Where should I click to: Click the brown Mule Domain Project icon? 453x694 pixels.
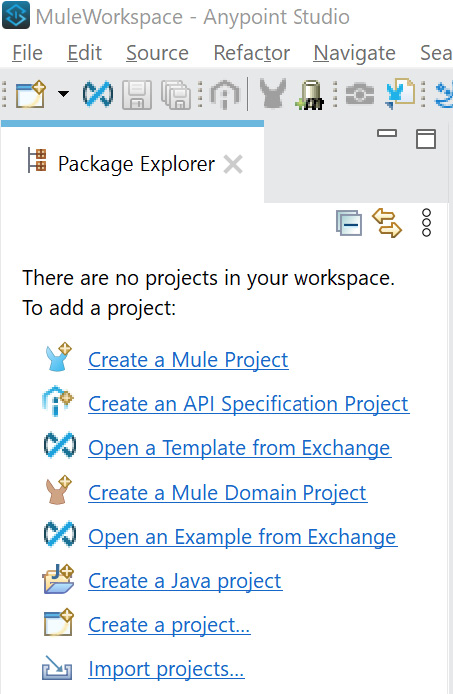pyautogui.click(x=59, y=490)
